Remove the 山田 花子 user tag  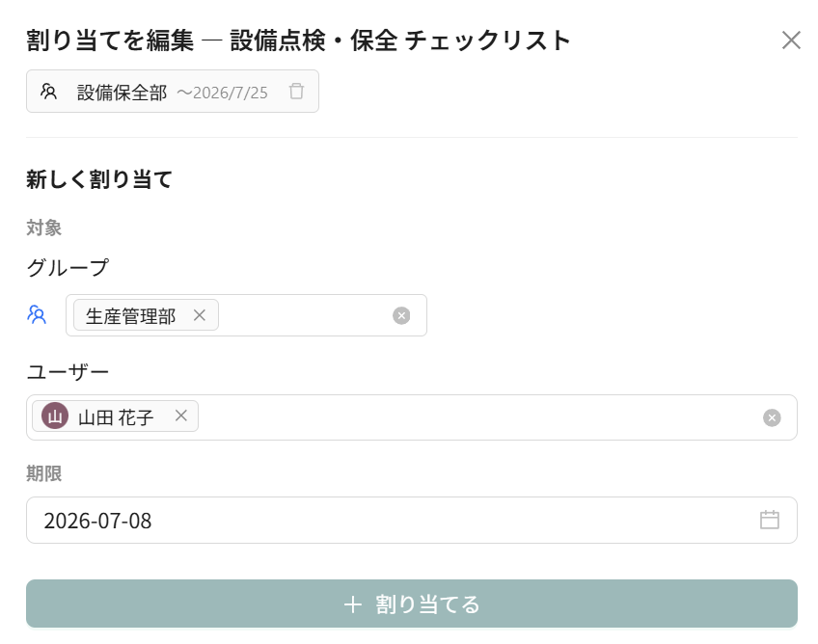(181, 416)
